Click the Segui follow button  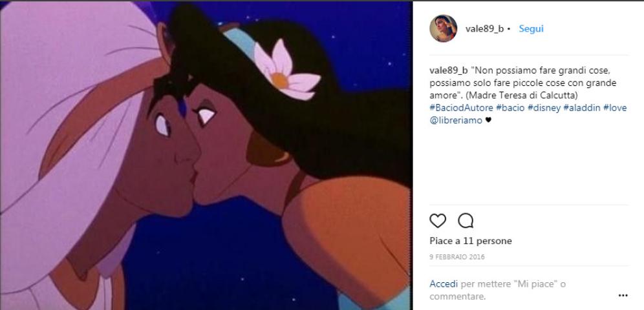point(531,28)
